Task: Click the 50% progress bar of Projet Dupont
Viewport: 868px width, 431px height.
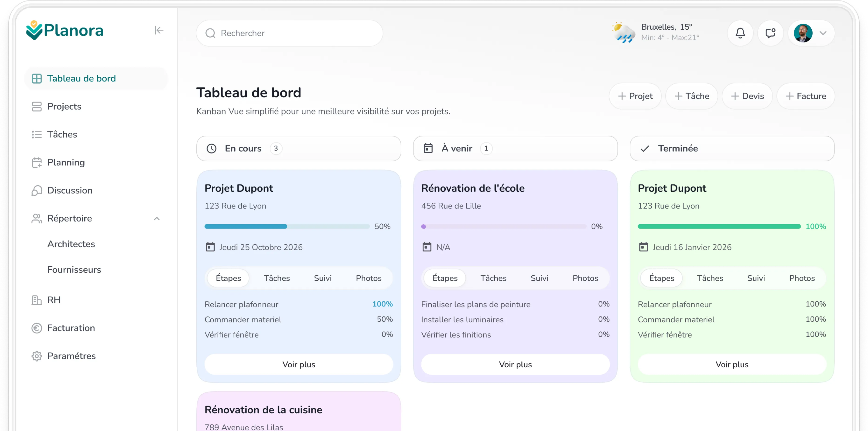Action: coord(287,226)
